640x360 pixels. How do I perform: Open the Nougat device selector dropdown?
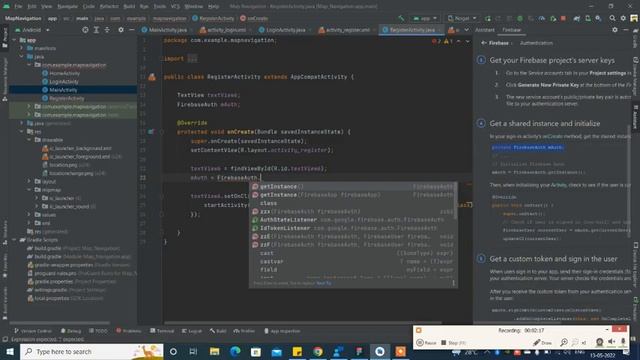[x=462, y=18]
